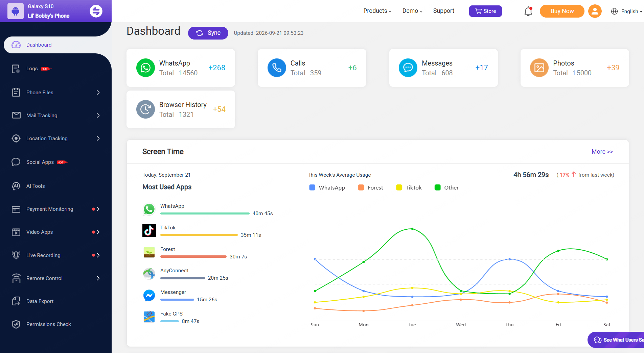Screen dimensions: 644x353
Task: Click the Photos picture icon
Action: (539, 68)
